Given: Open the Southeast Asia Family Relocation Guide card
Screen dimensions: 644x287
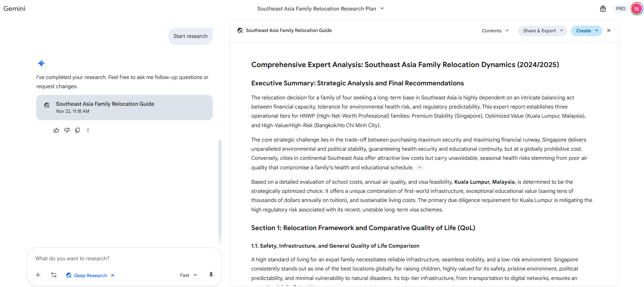Looking at the screenshot, I should click(x=124, y=107).
